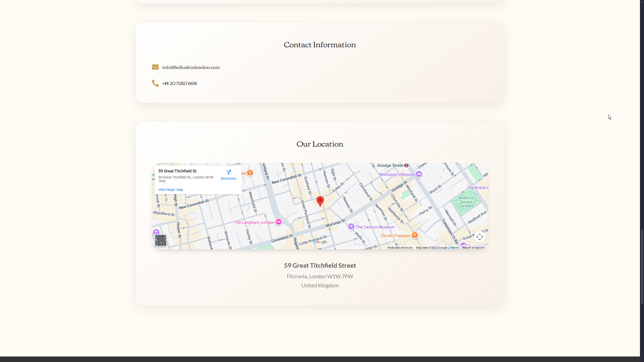The width and height of the screenshot is (644, 362).
Task: Click the +44 20 7580 6614 phone number
Action: point(179,83)
